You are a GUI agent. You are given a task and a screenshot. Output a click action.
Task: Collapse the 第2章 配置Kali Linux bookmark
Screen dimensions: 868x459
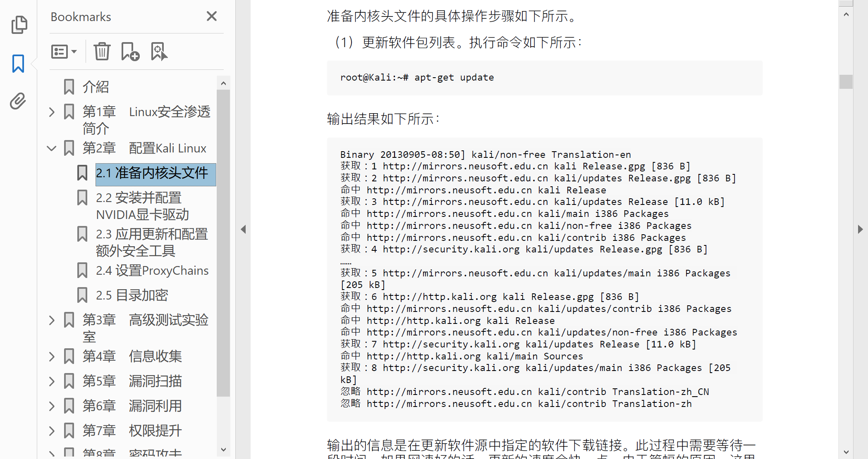pyautogui.click(x=52, y=148)
